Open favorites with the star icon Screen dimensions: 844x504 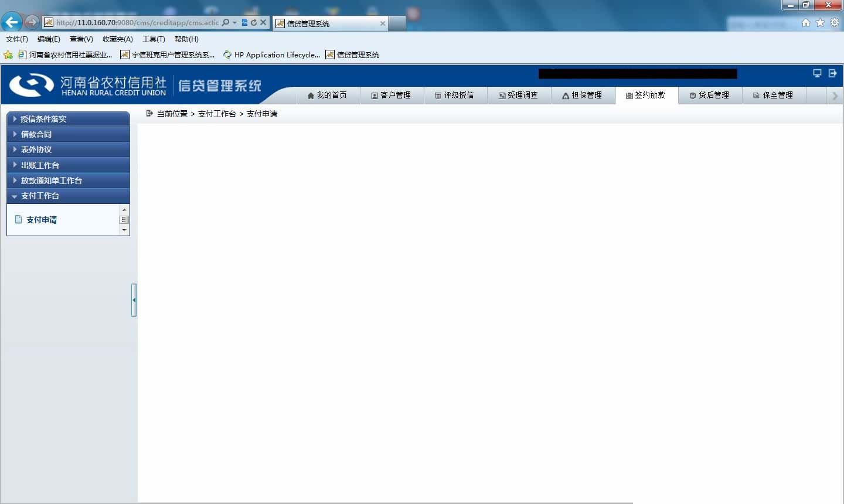pos(820,22)
